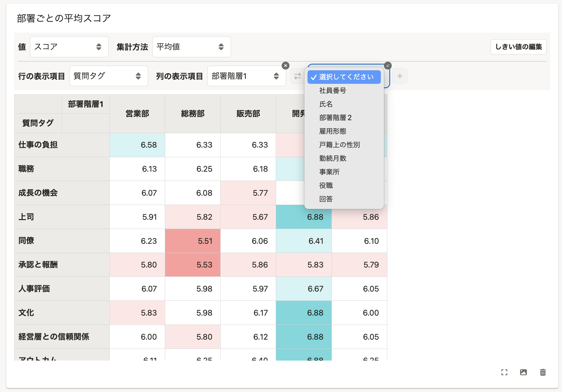562x392 pixels.
Task: Click the 6.58 cell for 仕事の負担
Action: (137, 145)
